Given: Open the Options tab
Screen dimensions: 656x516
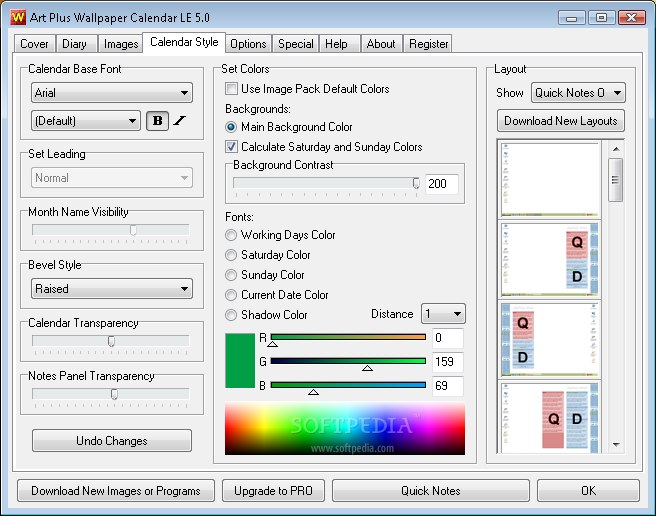Looking at the screenshot, I should tap(248, 44).
